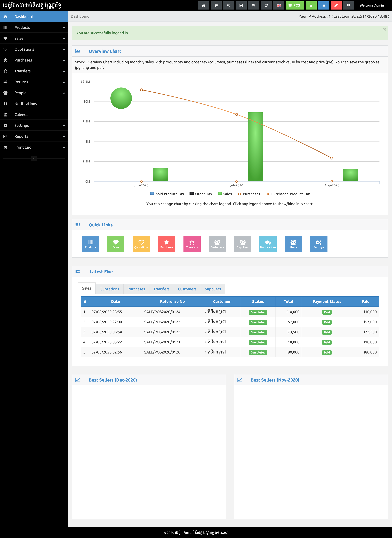The height and width of the screenshot is (538, 392).
Task: Click the calculator icon in top toolbar
Action: pyautogui.click(x=241, y=5)
